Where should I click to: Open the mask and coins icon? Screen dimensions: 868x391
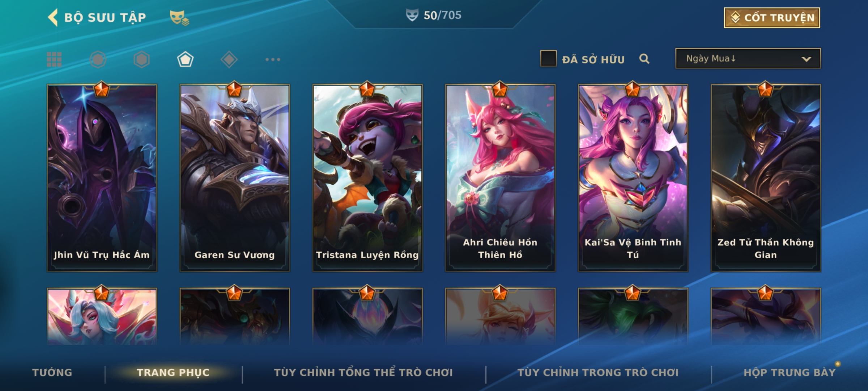(x=179, y=18)
